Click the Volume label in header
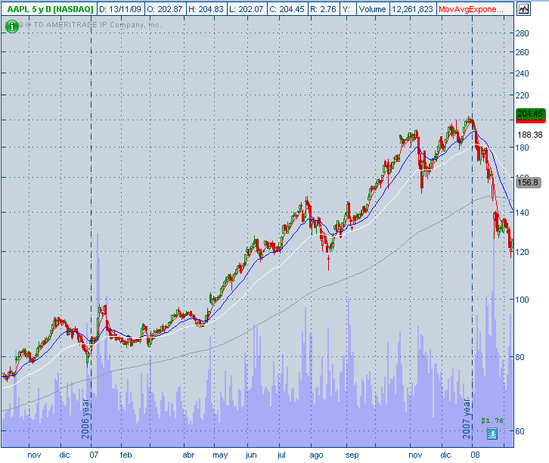Viewport: 549px width, 463px height. [372, 9]
